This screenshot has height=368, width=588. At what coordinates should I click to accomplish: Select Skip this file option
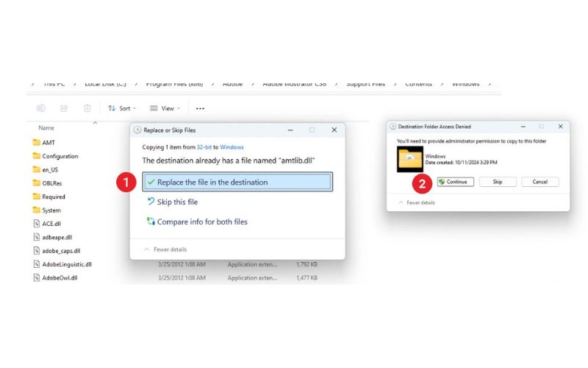[177, 202]
